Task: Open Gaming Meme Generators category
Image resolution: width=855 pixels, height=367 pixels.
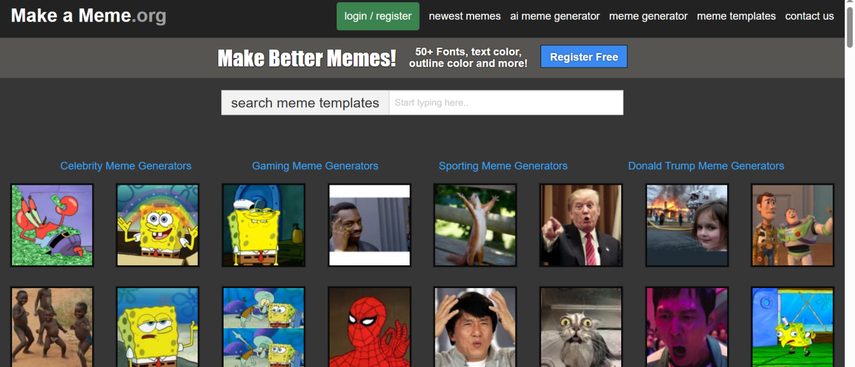Action: pos(315,166)
